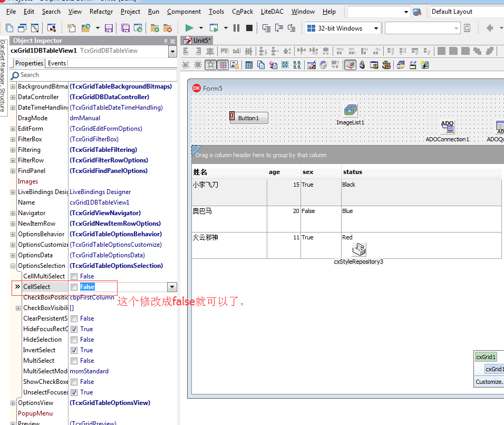The width and height of the screenshot is (504, 425).
Task: Expand the CheckBoxVisibility property node
Action: coord(18,308)
